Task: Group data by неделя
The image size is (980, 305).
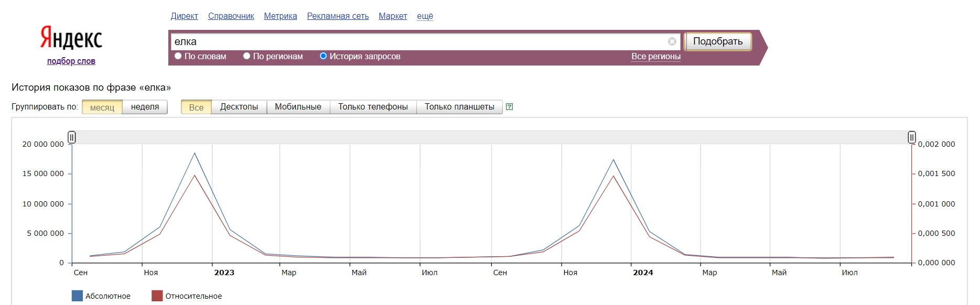Action: 145,107
